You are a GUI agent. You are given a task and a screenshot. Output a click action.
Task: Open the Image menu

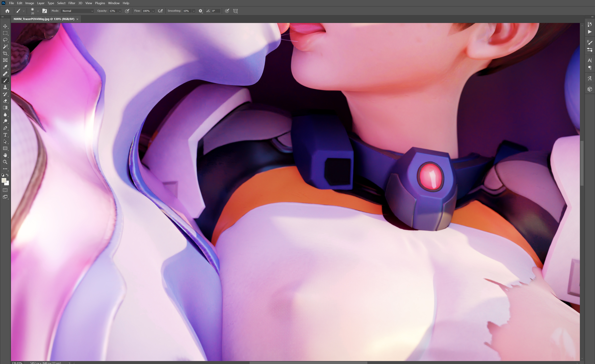(x=30, y=3)
